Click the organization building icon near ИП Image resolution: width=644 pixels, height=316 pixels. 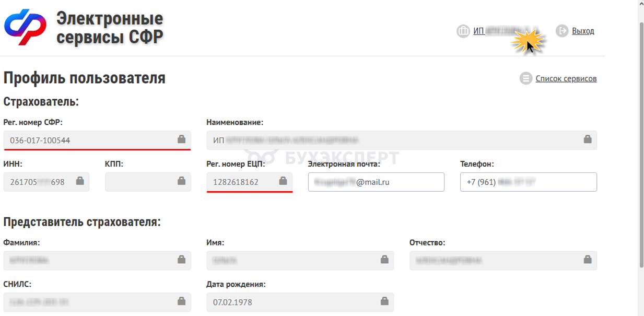pyautogui.click(x=463, y=31)
